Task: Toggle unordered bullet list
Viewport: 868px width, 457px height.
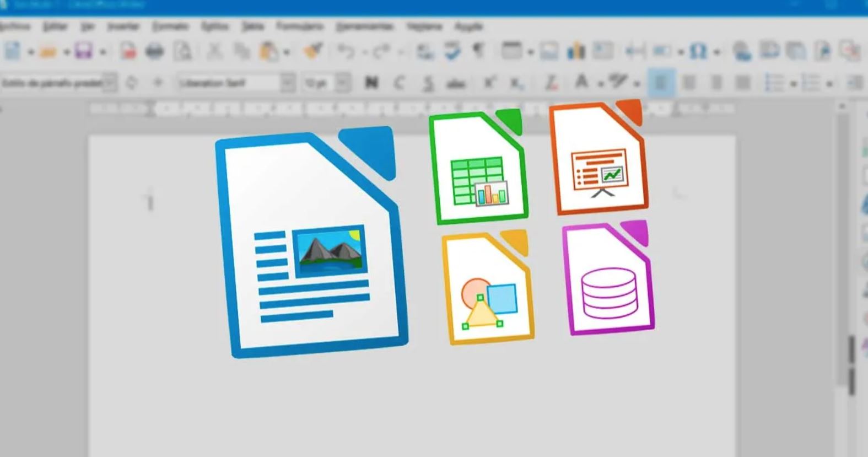Action: click(774, 83)
